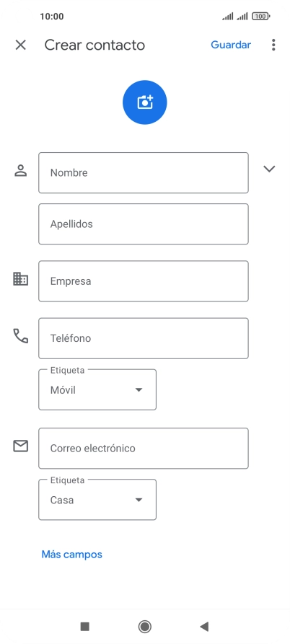290x644 pixels.
Task: Tap the add contact photo camera icon
Action: (x=144, y=102)
